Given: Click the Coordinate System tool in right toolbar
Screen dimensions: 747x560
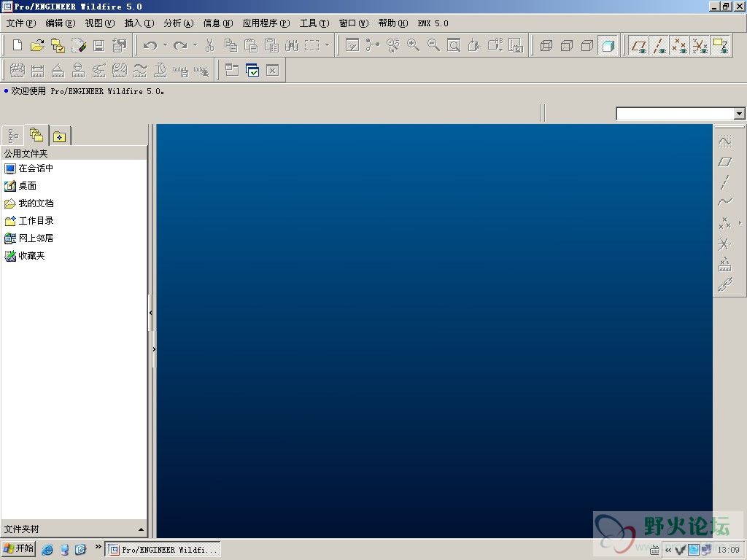Looking at the screenshot, I should 724,244.
